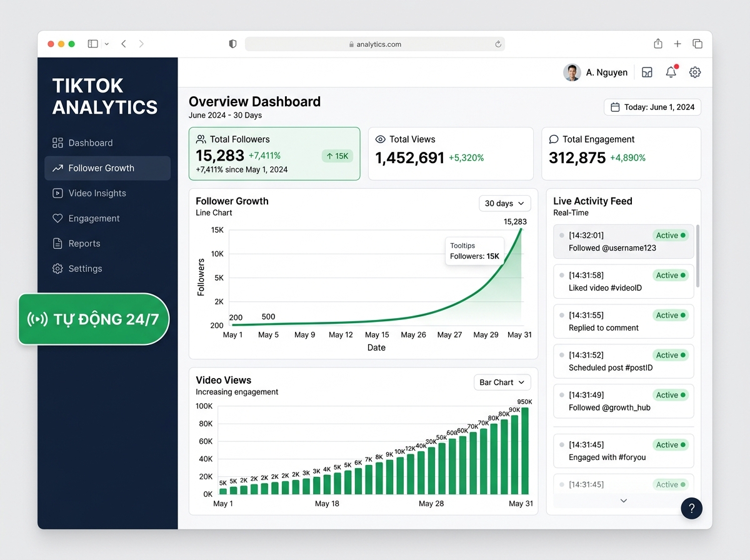Click A. Nguyen's profile avatar
This screenshot has width=750, height=560.
tap(572, 72)
